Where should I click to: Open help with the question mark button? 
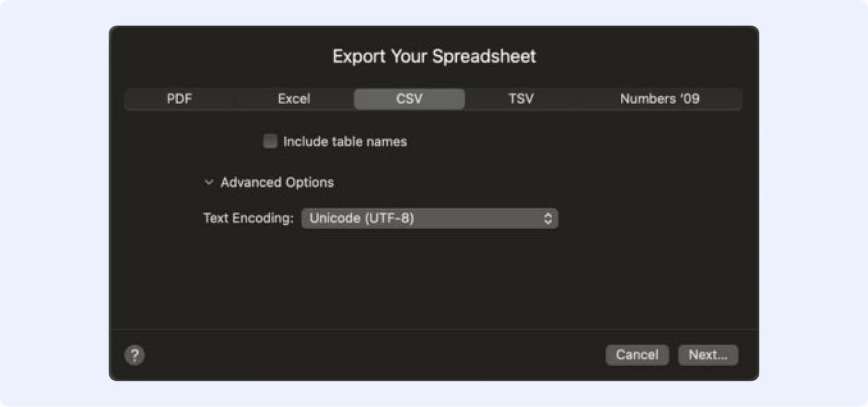(135, 355)
